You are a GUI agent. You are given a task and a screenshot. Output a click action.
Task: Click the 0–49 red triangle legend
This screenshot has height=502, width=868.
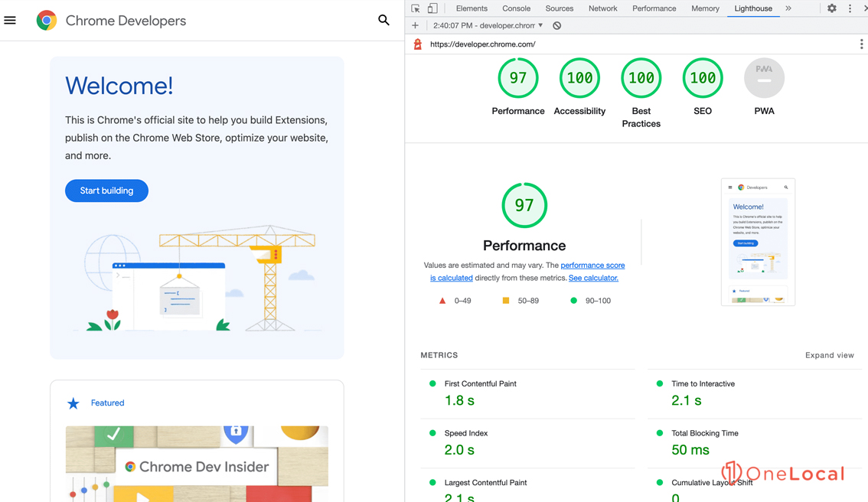pyautogui.click(x=455, y=301)
